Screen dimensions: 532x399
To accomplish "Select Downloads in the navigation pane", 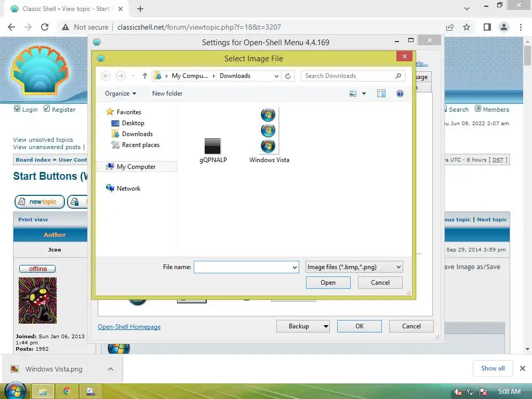I will click(137, 134).
